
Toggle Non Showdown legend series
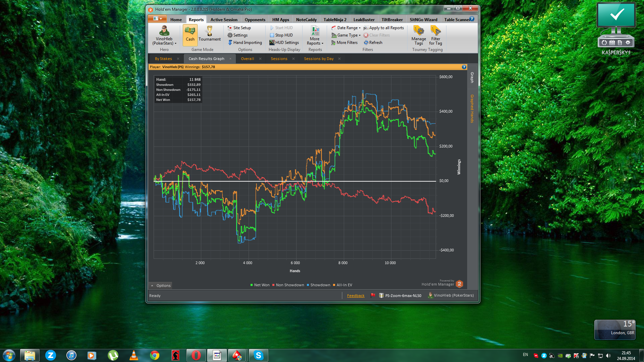(x=288, y=285)
